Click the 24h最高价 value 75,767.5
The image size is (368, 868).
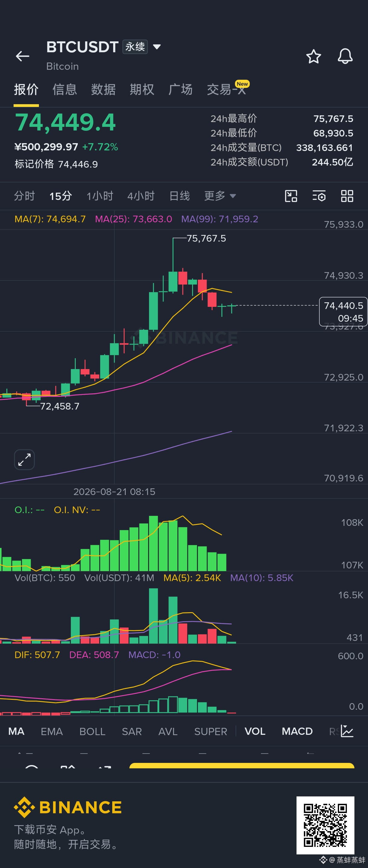pyautogui.click(x=333, y=119)
